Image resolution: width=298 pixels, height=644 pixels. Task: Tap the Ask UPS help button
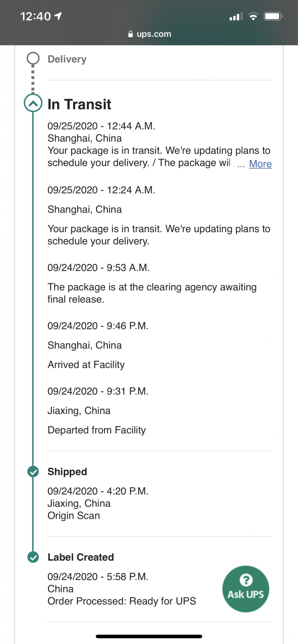pyautogui.click(x=245, y=589)
